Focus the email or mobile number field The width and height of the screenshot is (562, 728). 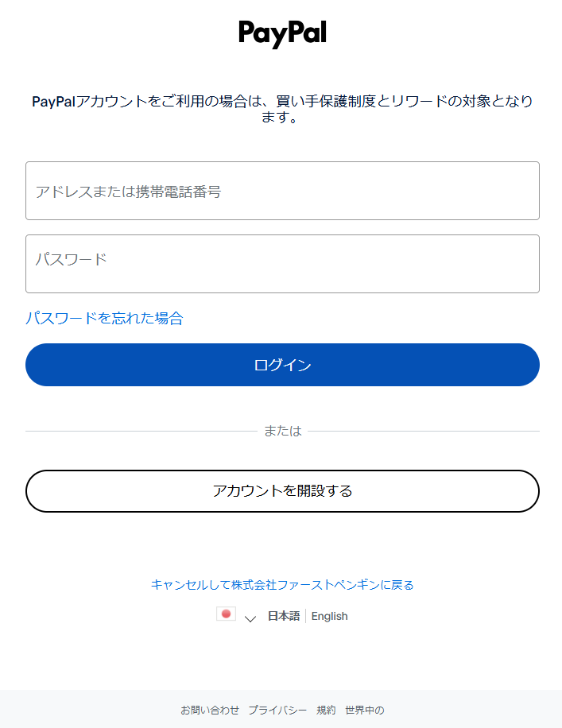coord(282,191)
